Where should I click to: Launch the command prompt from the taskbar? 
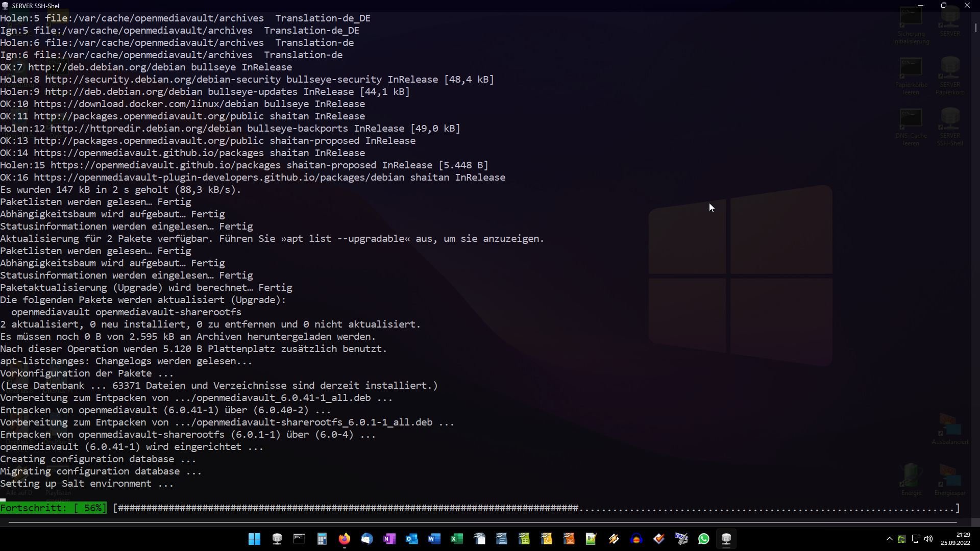point(299,539)
